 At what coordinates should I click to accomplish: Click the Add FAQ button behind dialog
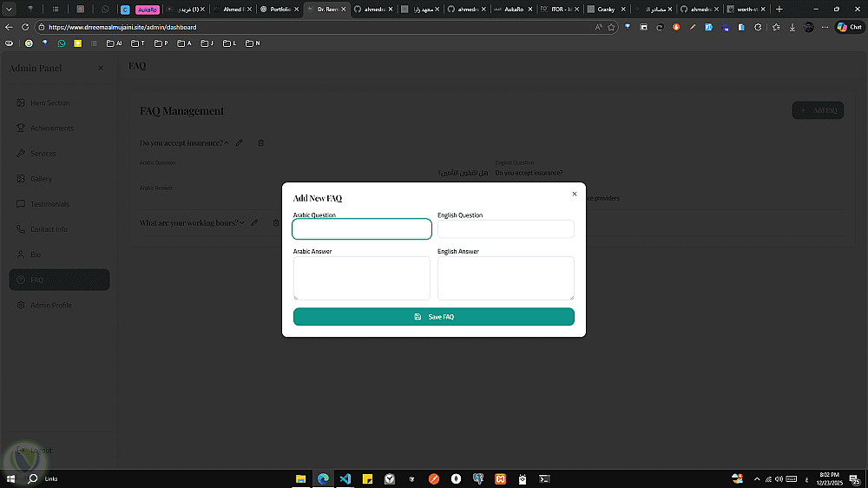coord(818,110)
